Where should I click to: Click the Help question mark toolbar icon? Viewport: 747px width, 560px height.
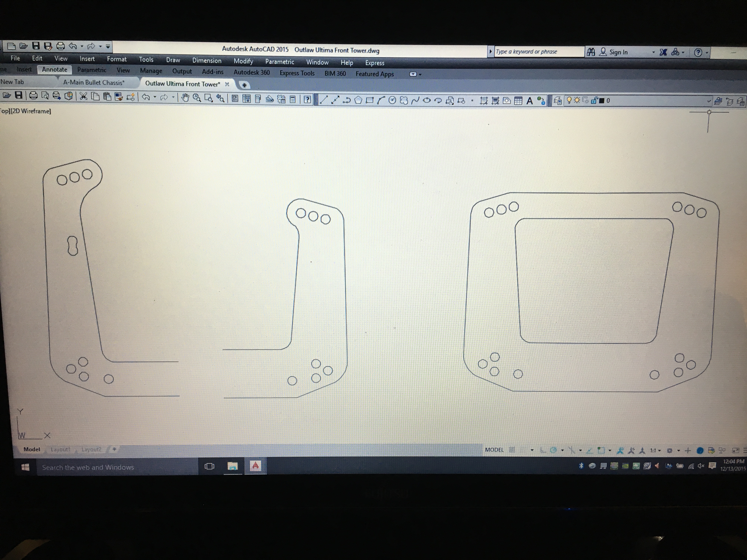[307, 99]
